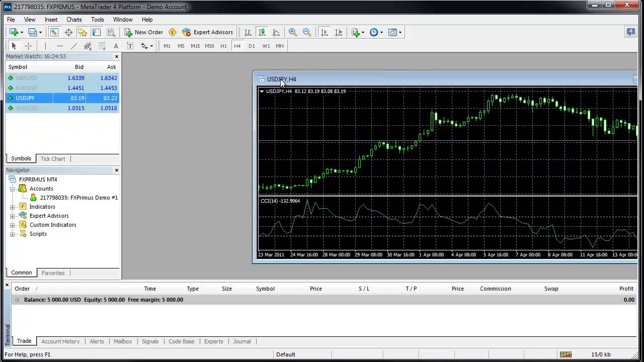Toggle Auto Scroll chart icon

coord(325,32)
